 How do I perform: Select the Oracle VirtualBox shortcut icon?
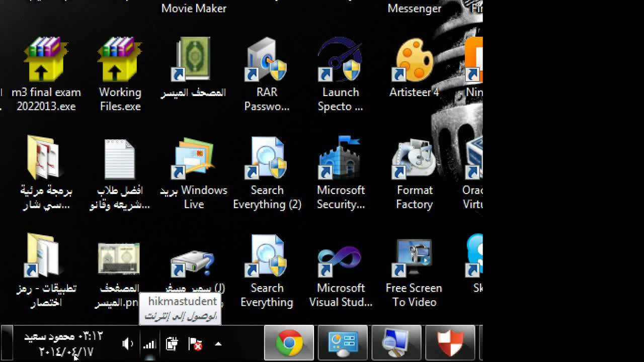click(x=474, y=157)
